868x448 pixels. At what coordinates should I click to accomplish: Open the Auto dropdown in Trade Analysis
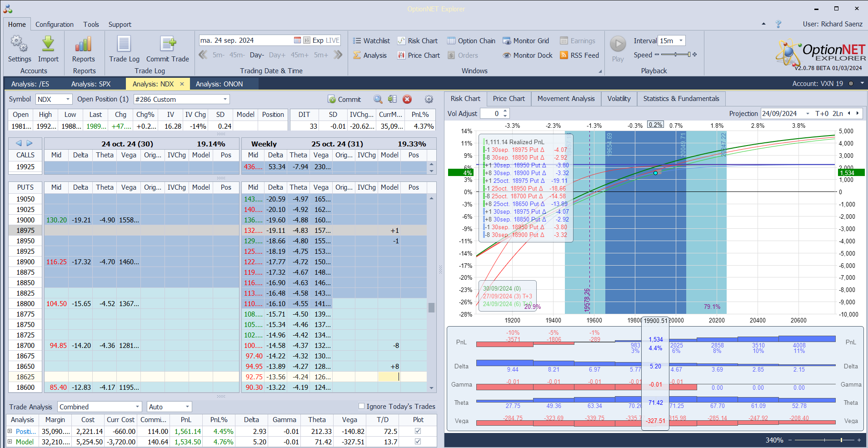coord(187,407)
